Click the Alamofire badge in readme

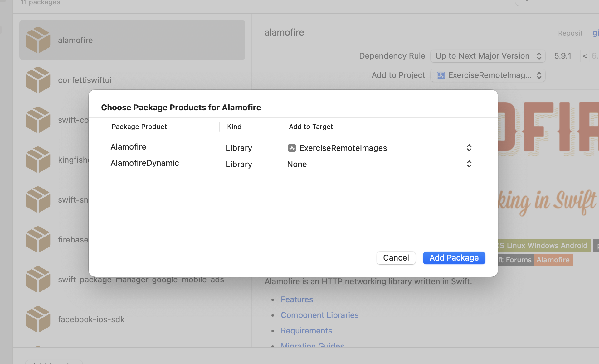tap(553, 260)
